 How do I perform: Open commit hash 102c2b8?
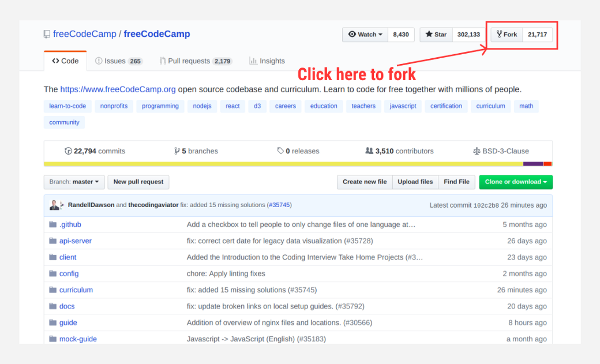coord(486,205)
